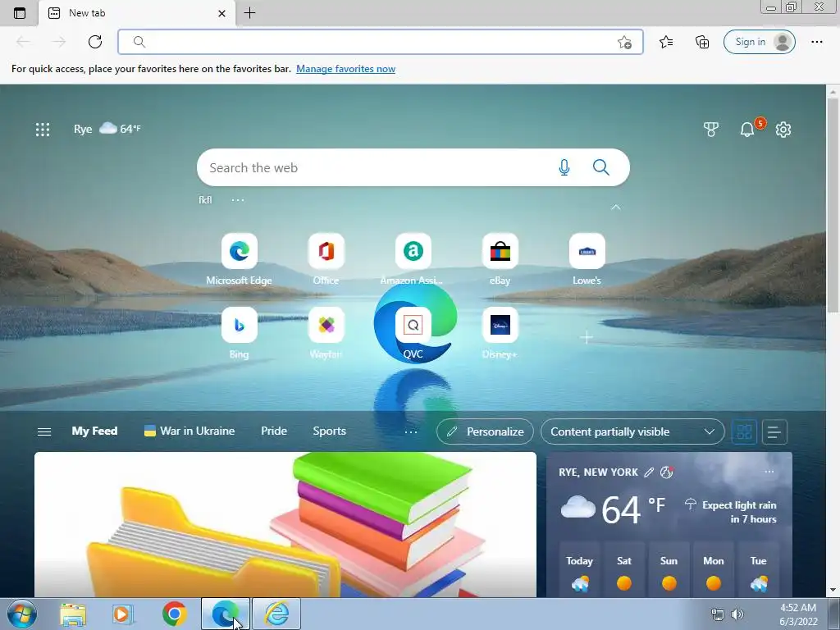Open Rye weather summary at top

point(107,129)
